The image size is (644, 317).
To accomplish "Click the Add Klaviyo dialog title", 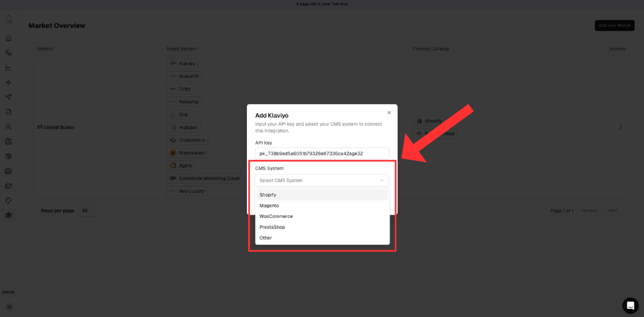I will point(272,116).
